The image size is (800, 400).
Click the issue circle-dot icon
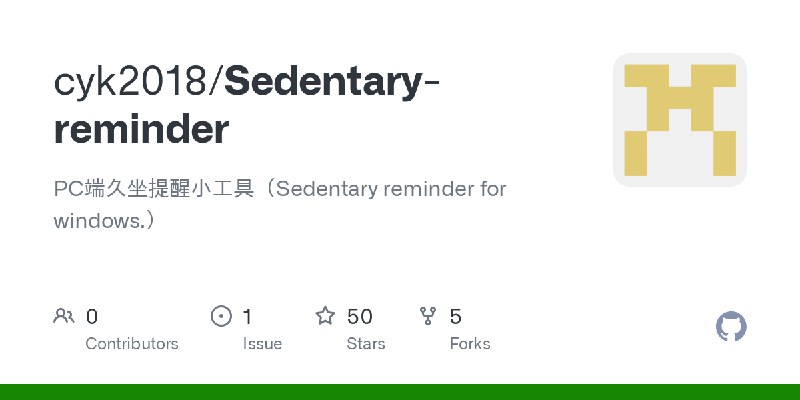221,316
